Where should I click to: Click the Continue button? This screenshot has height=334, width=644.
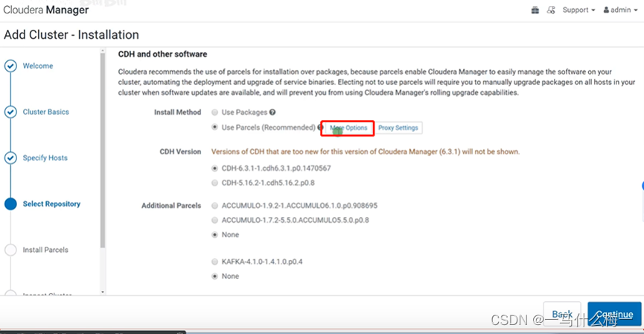pos(614,315)
